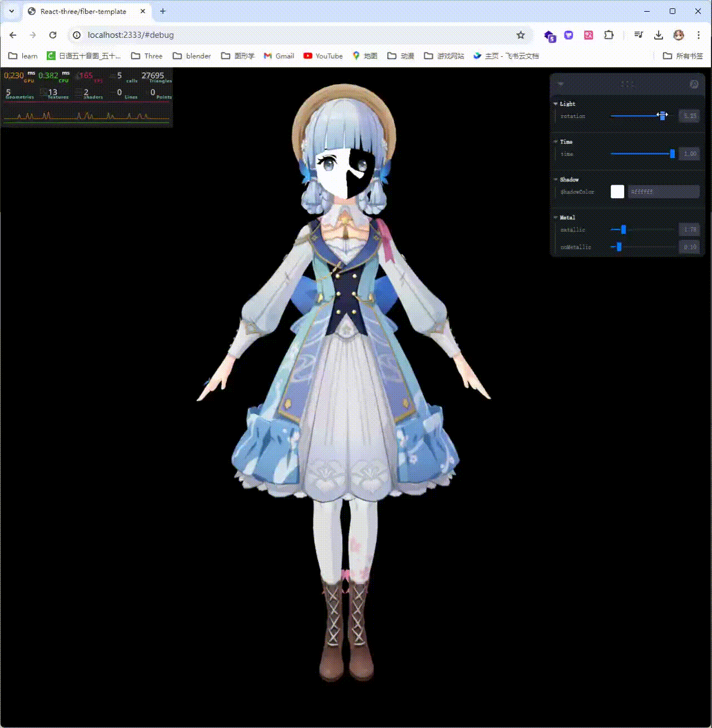
Task: Click the downloads icon in the toolbar
Action: [659, 35]
